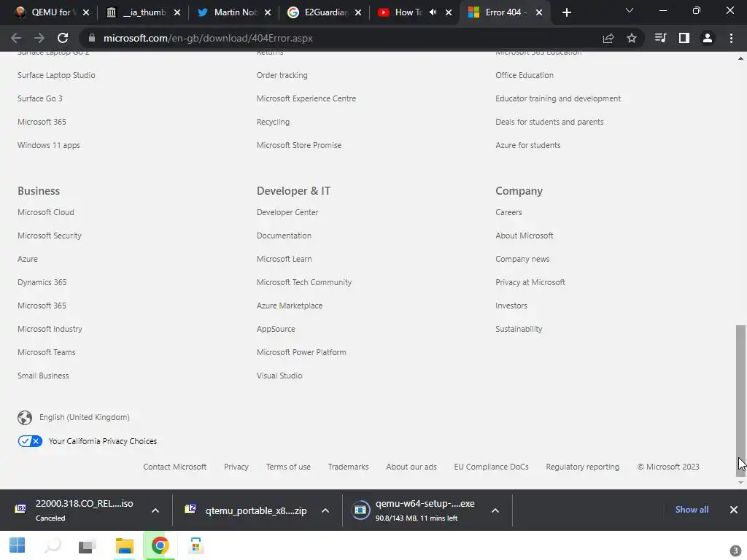
Task: Select the Error 404 tab
Action: (503, 12)
